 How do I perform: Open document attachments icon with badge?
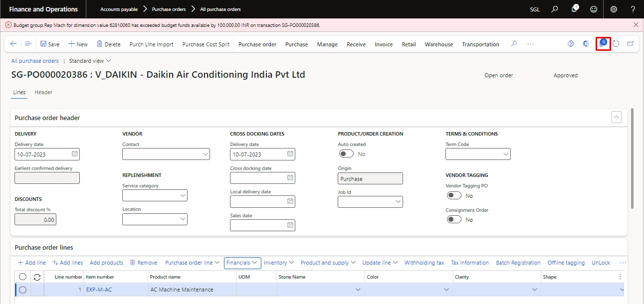603,43
